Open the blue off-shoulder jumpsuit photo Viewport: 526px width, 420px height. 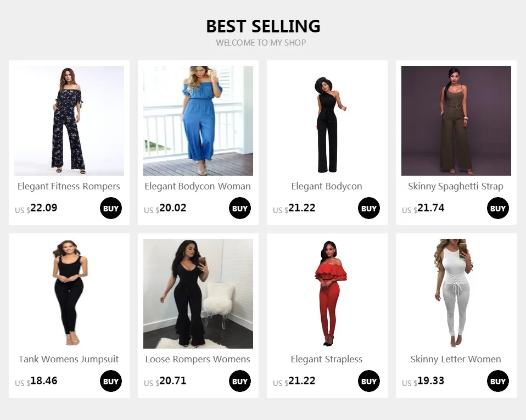click(198, 121)
